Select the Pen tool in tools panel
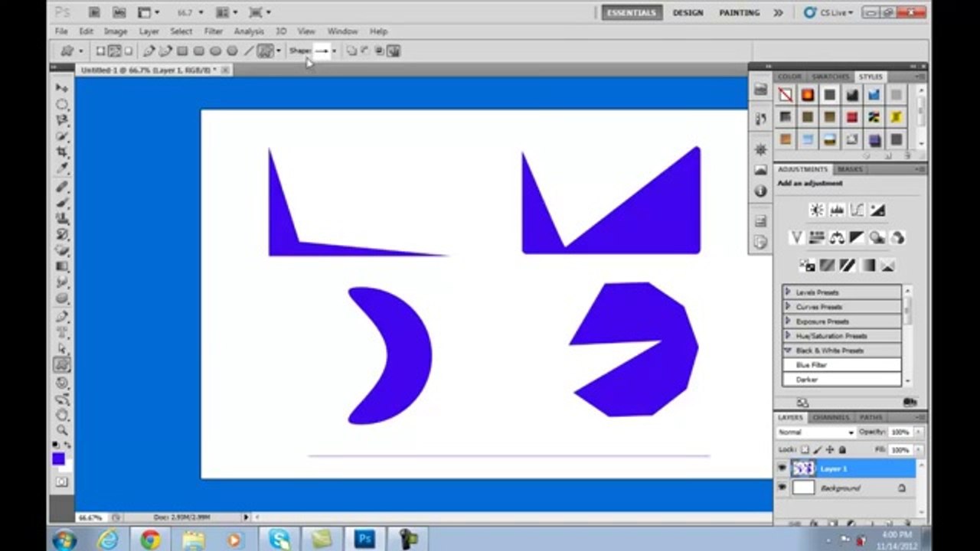 click(x=62, y=316)
